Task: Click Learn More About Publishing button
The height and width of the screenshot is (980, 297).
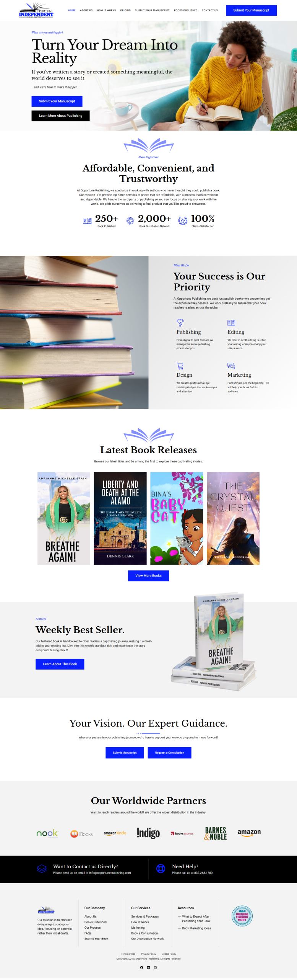Action: click(x=60, y=116)
